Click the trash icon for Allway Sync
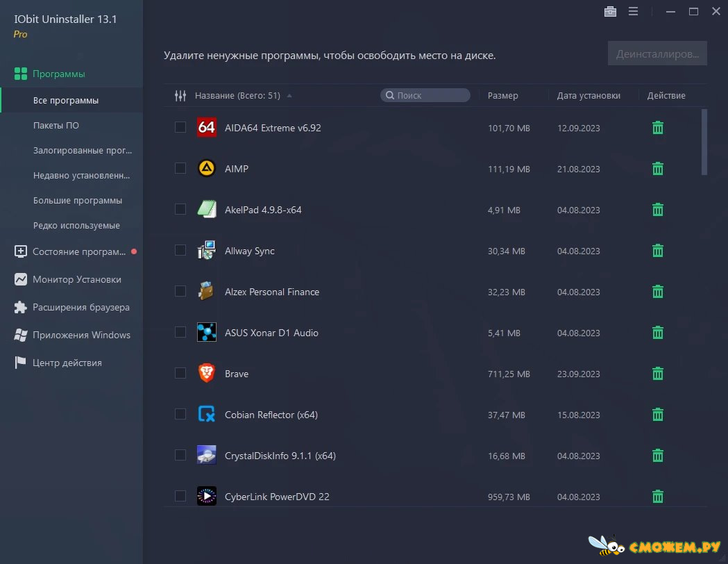The image size is (728, 564). coord(657,251)
